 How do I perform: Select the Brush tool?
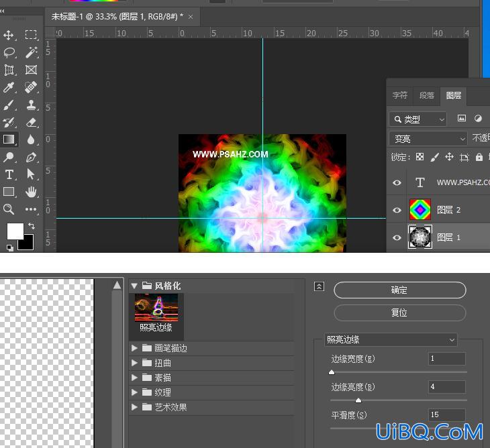(x=9, y=105)
